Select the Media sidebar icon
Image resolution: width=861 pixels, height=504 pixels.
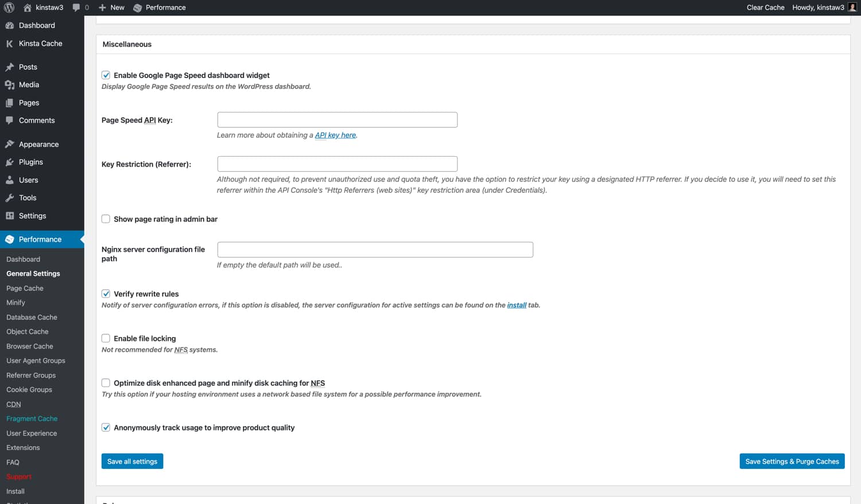coord(10,84)
